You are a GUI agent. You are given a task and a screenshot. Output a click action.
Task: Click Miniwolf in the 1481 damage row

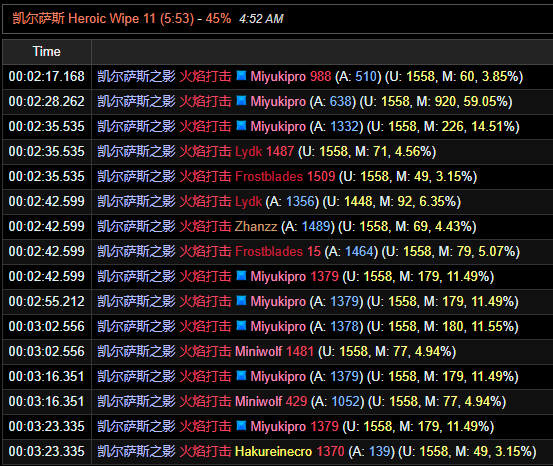(x=259, y=351)
